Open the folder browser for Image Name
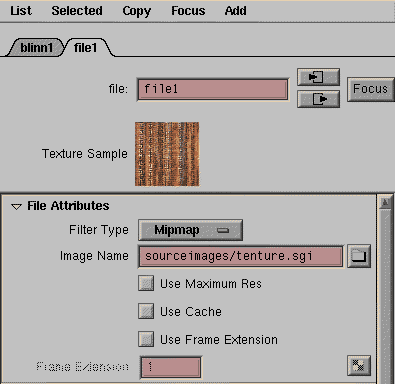Image resolution: width=395 pixels, height=384 pixels. (359, 256)
